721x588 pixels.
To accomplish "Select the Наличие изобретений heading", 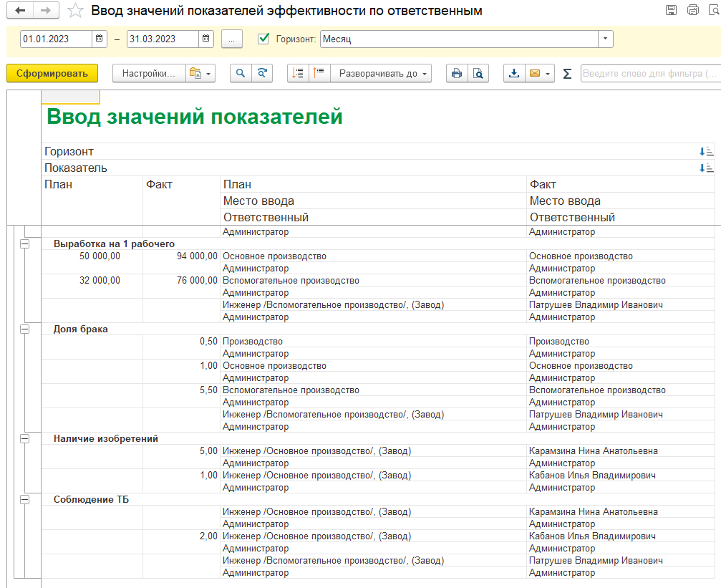I will 106,438.
